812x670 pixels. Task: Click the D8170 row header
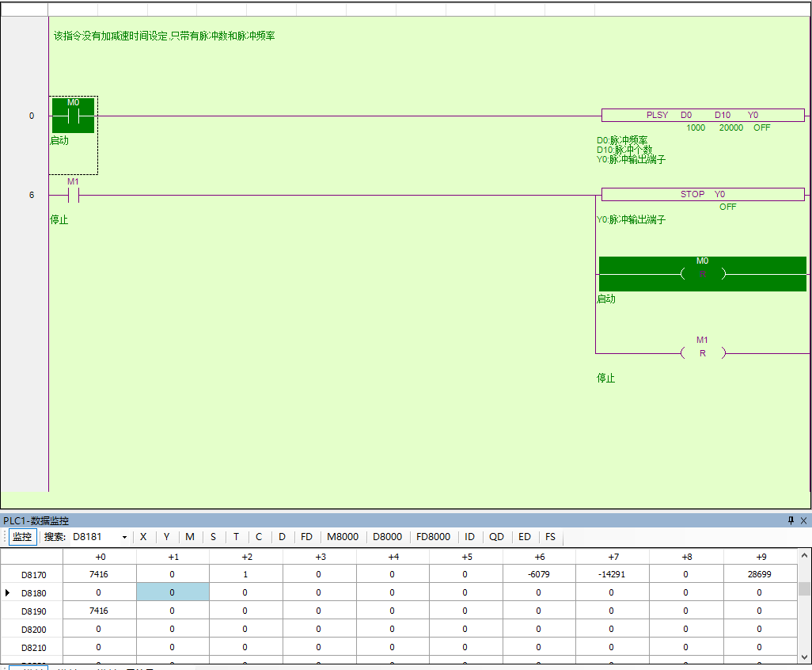33,574
